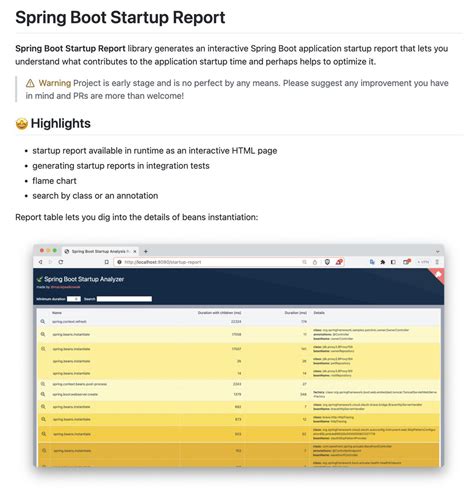This screenshot has height=496, width=474.
Task: Click magnifier icon on spring.boot.webserver.create row
Action: coord(43,394)
